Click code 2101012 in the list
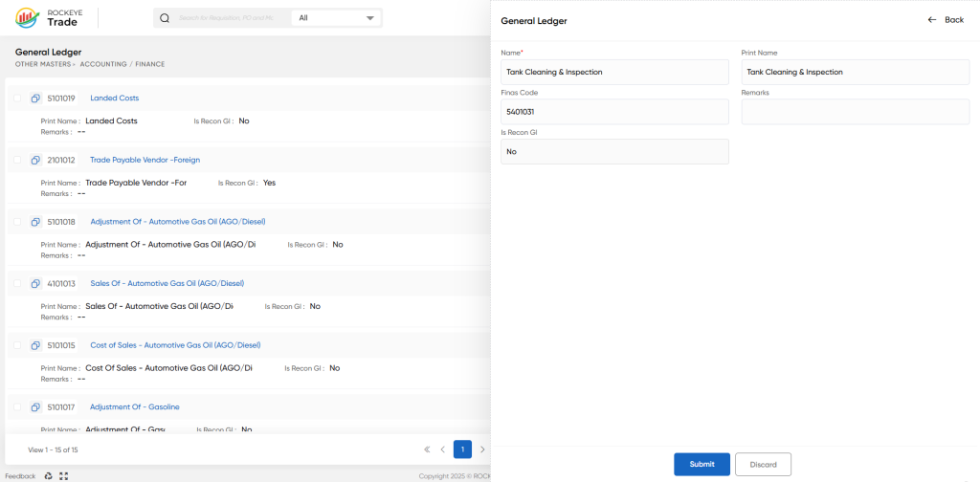Screen dimensions: 980x482 click(61, 160)
